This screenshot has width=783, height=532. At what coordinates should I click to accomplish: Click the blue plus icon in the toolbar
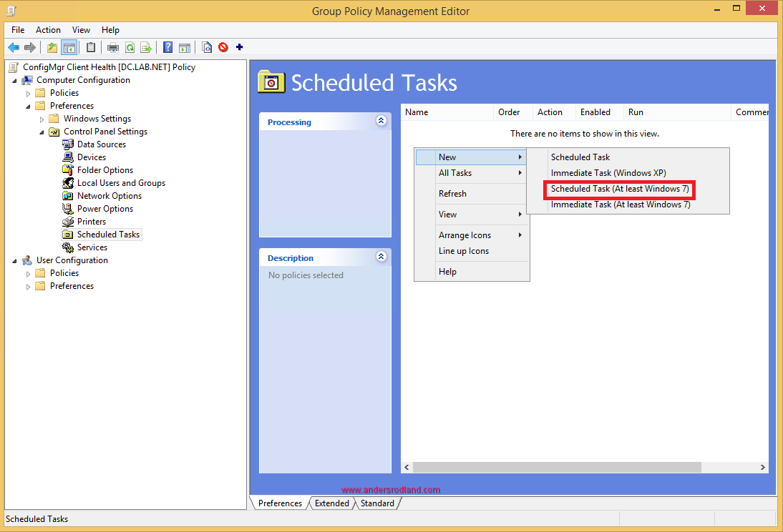(x=239, y=47)
